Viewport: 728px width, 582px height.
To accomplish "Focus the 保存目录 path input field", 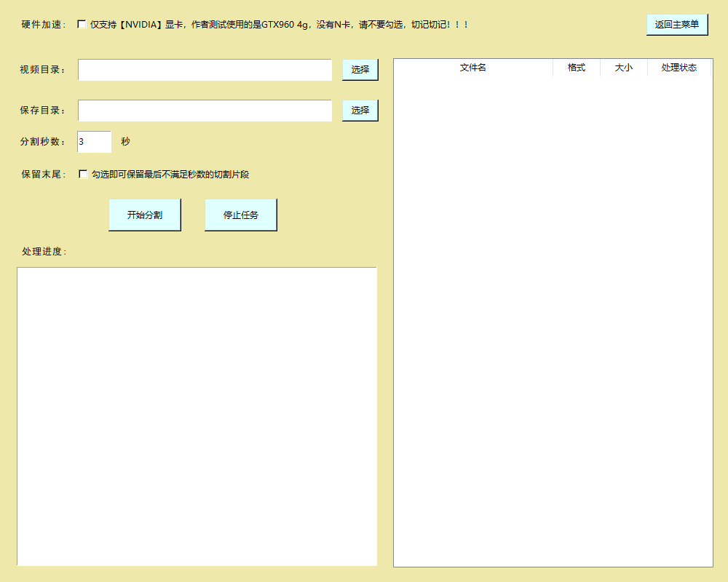I will tap(205, 111).
